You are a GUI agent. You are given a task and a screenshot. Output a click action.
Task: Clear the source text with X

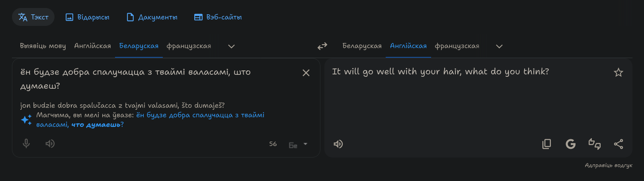coord(306,73)
